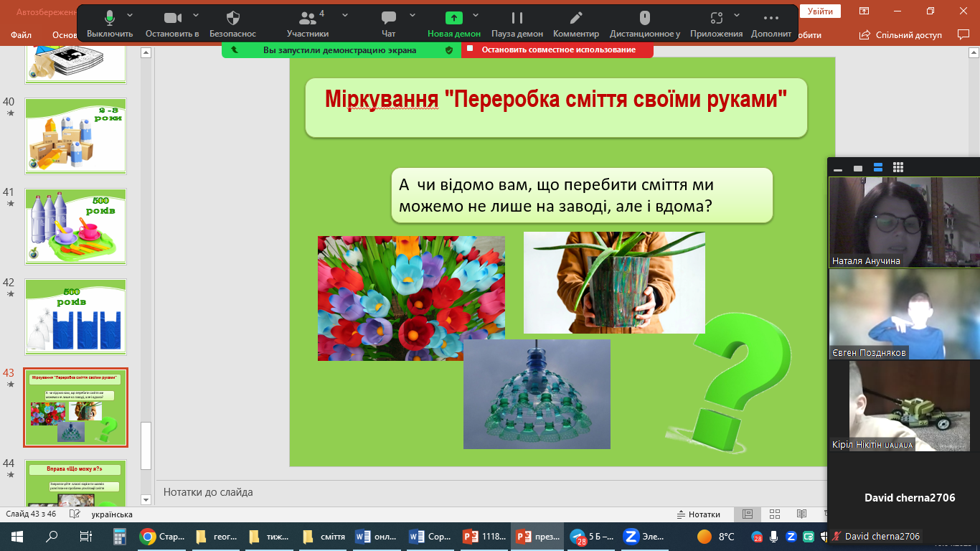Click the Дистанционное управление mouse icon
Screen dimensions: 980x551
coord(645,19)
